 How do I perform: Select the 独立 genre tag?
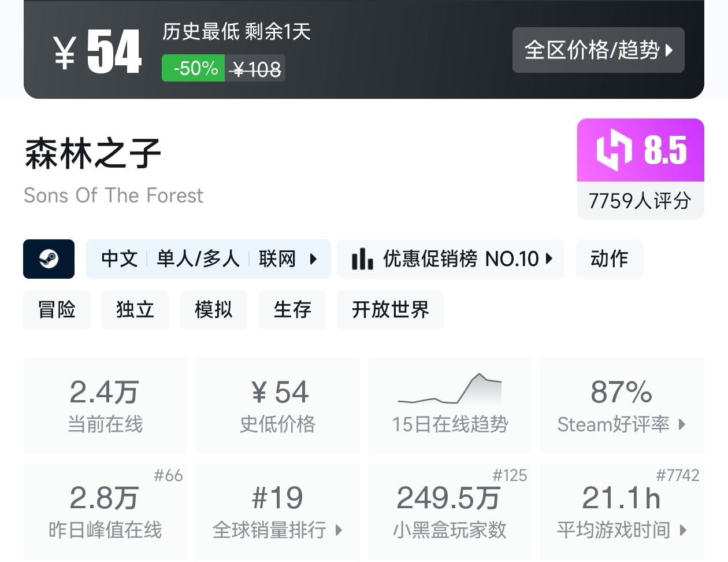pos(135,310)
